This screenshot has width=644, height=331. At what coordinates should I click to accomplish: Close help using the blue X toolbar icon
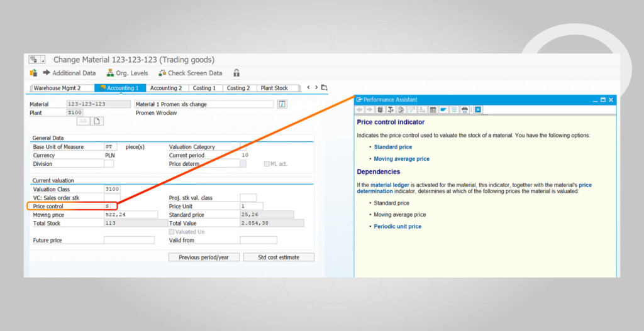pyautogui.click(x=478, y=110)
